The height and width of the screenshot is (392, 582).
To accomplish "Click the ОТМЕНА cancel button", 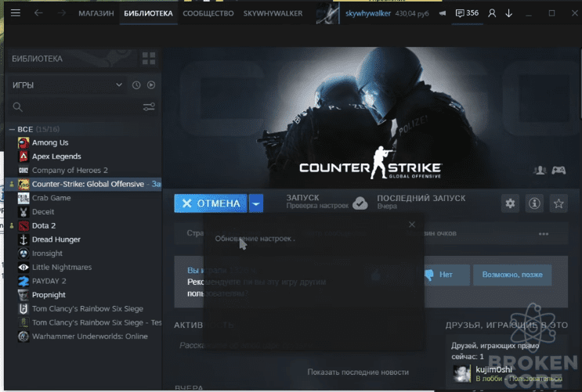I will (211, 203).
